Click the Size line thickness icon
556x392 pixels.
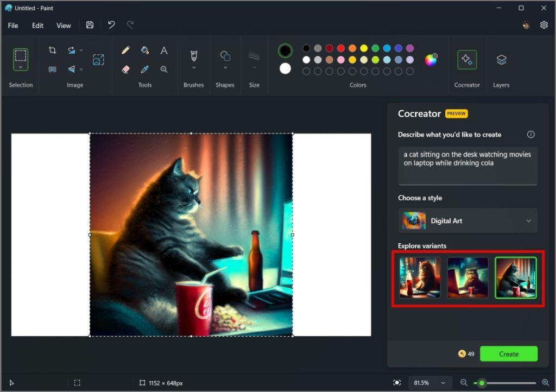point(254,56)
